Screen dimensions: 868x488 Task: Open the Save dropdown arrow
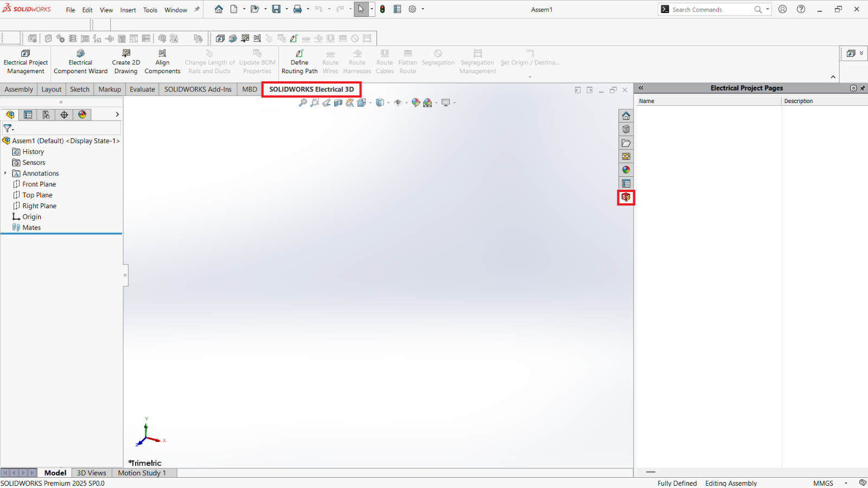[286, 9]
